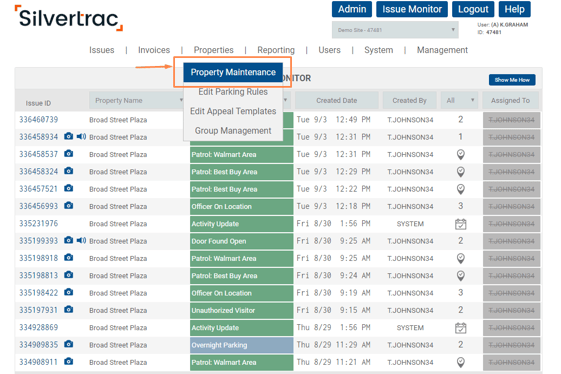Image resolution: width=561 pixels, height=374 pixels.
Task: Click calendar icon for issue 334928869
Action: pos(461,328)
